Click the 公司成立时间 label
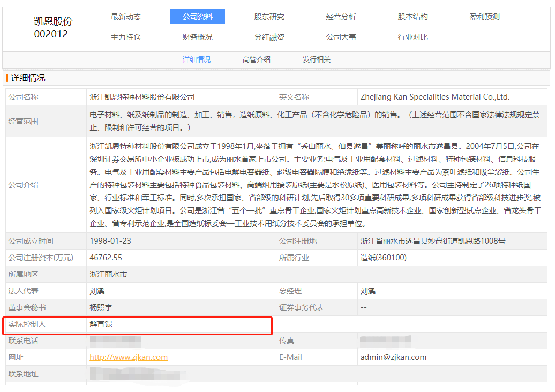Screen dimensions: 555x392 (31, 241)
